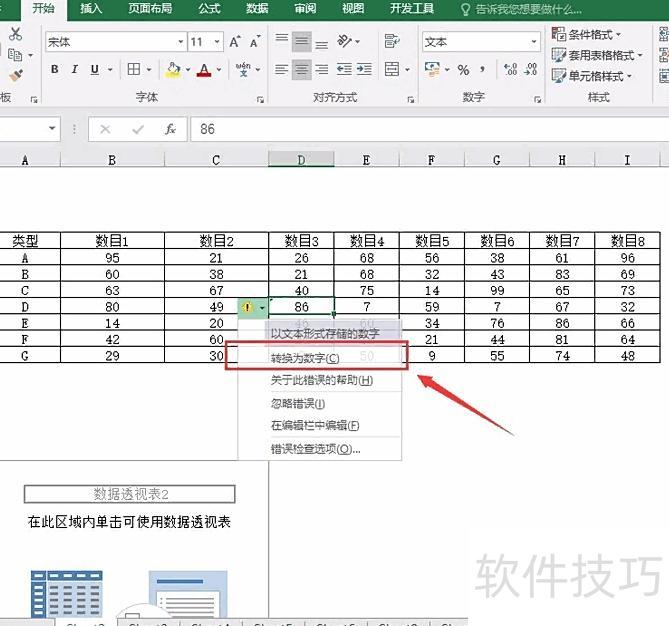Align text left

point(282,69)
